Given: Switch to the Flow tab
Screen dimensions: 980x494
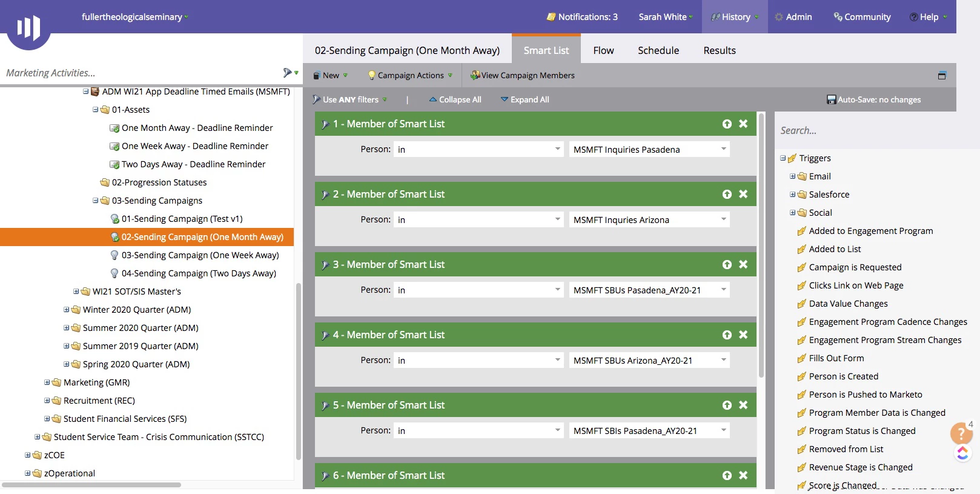Looking at the screenshot, I should (x=603, y=50).
